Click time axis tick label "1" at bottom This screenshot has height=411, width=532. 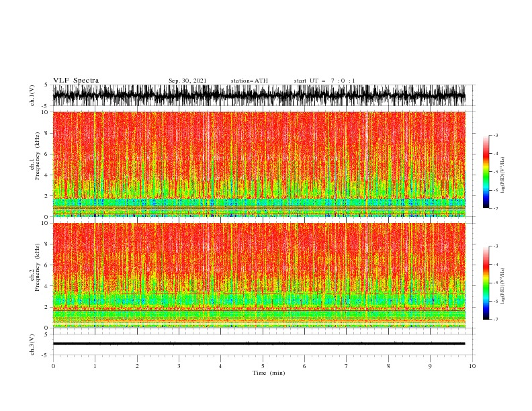pyautogui.click(x=95, y=366)
